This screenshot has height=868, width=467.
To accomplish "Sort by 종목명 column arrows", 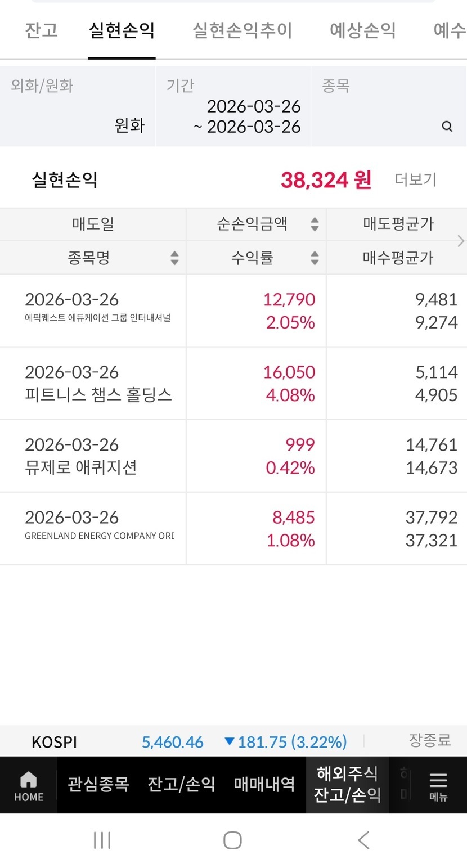I will tap(174, 258).
